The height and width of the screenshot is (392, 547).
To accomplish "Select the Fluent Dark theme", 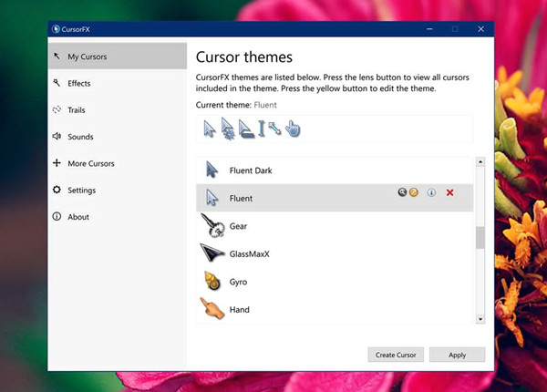I will [335, 170].
